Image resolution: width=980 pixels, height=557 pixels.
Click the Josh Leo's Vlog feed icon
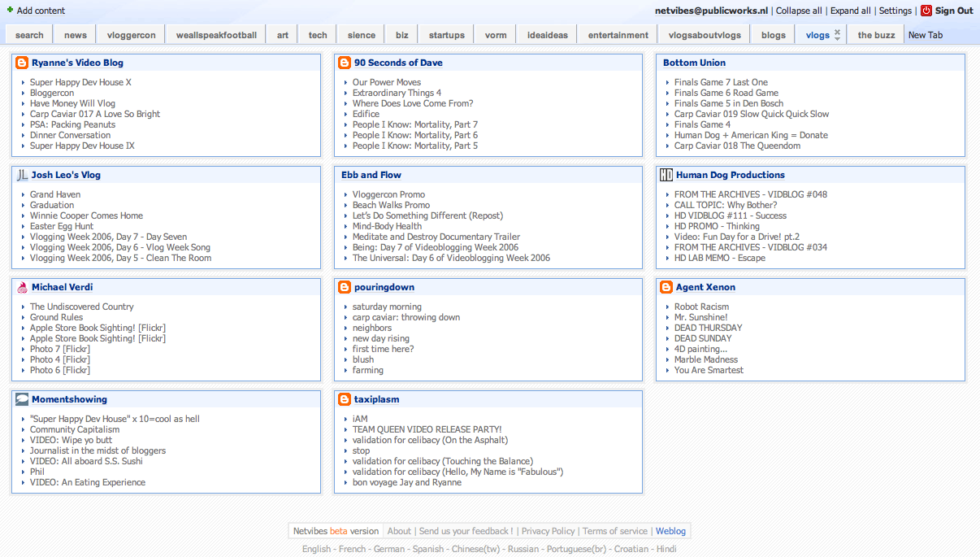tap(22, 175)
